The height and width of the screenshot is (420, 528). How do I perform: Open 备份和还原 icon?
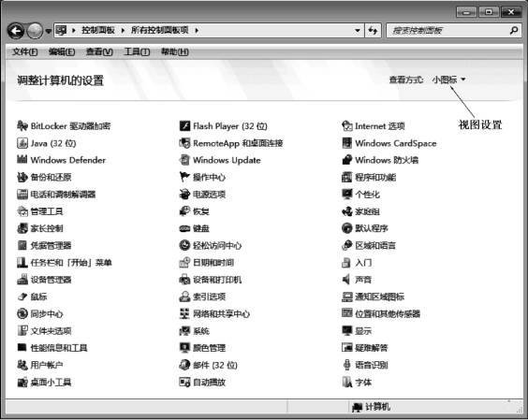point(22,177)
